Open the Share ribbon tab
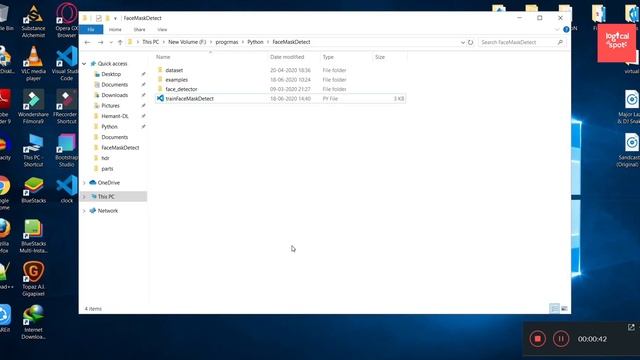640x360 pixels. point(139,29)
